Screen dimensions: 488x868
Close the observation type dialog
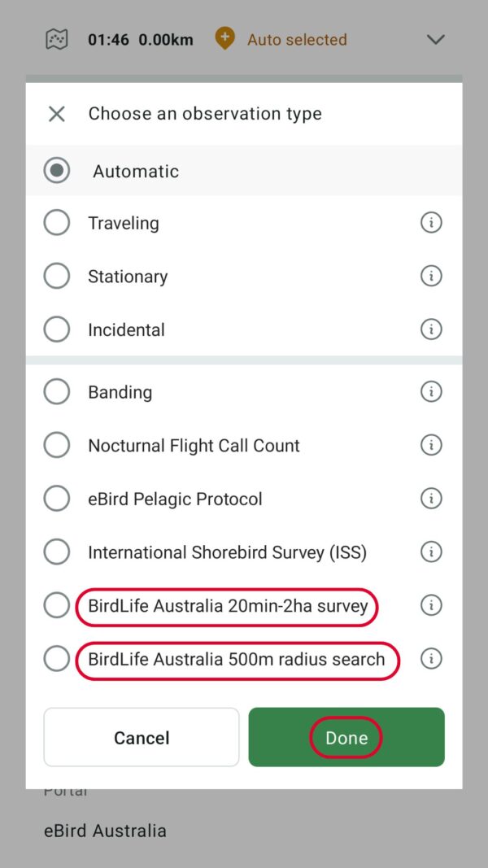[55, 114]
